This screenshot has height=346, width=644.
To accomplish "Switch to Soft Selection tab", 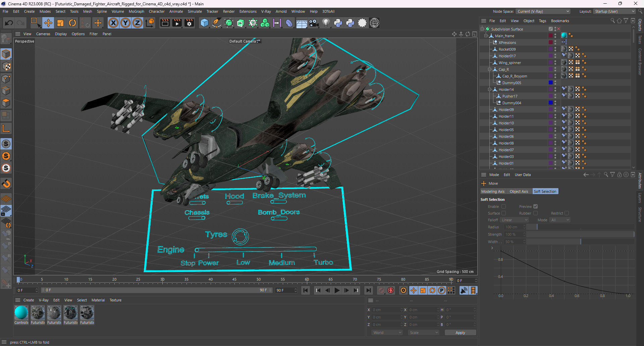I will [545, 191].
